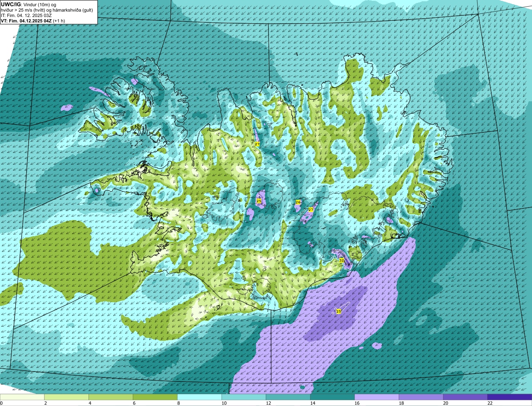Select the 14–16 m/s dark teal color bar segment
This screenshot has width=532, height=406.
coord(332,397)
